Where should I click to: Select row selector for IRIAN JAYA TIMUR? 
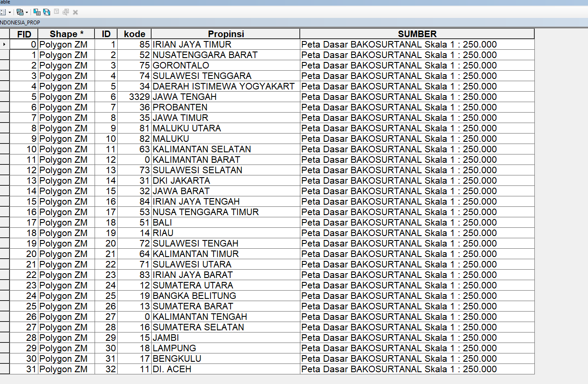tap(5, 45)
